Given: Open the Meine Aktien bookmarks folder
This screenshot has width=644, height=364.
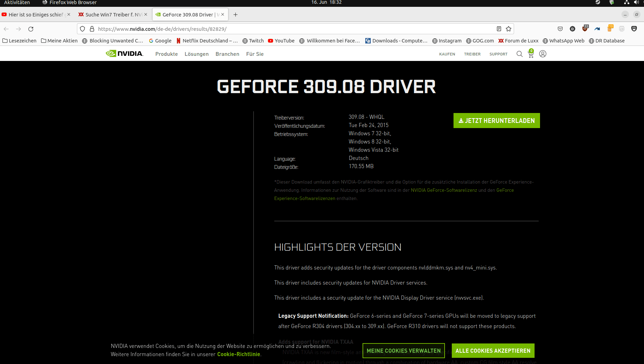Looking at the screenshot, I should [60, 41].
